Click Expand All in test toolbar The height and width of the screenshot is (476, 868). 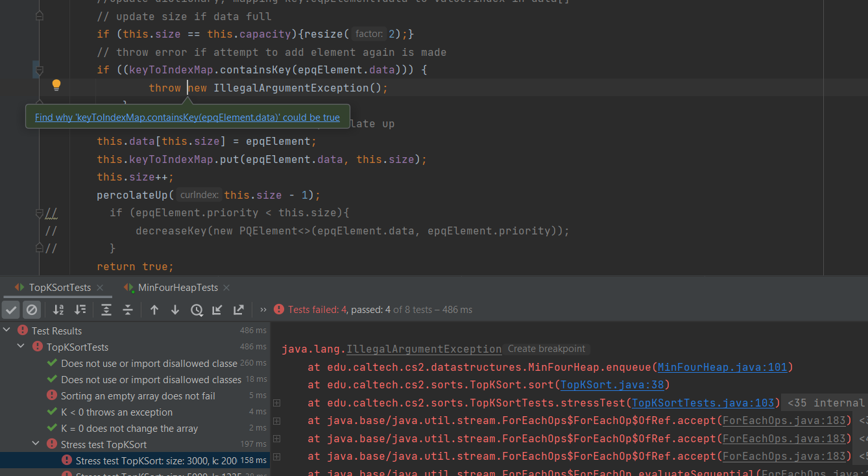click(x=106, y=310)
